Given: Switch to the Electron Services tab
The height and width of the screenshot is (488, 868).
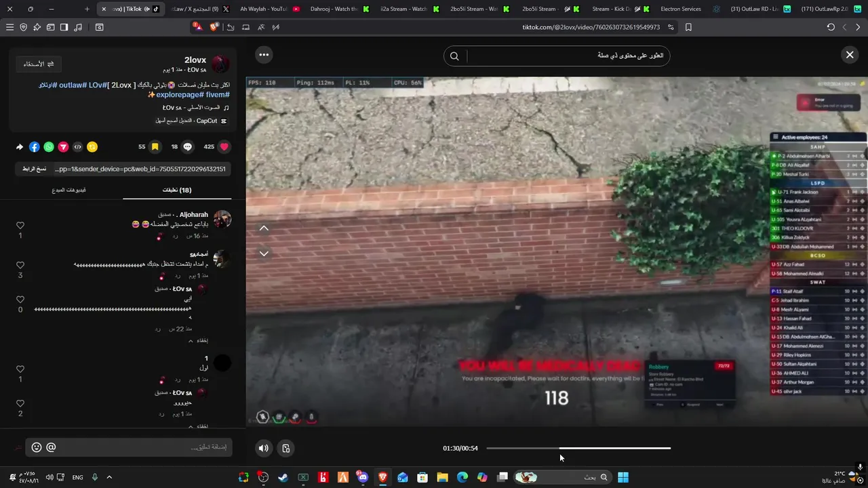Looking at the screenshot, I should tap(690, 9).
